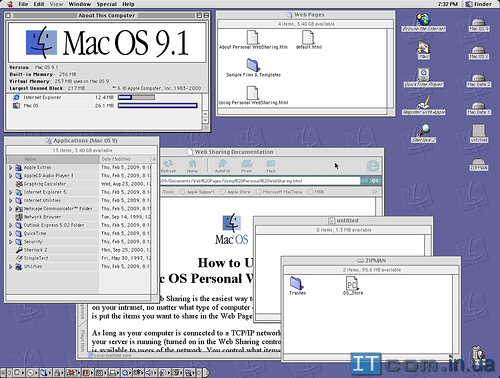Select the untitled floppy disk on desktop
The width and height of the screenshot is (500, 378).
[x=479, y=133]
